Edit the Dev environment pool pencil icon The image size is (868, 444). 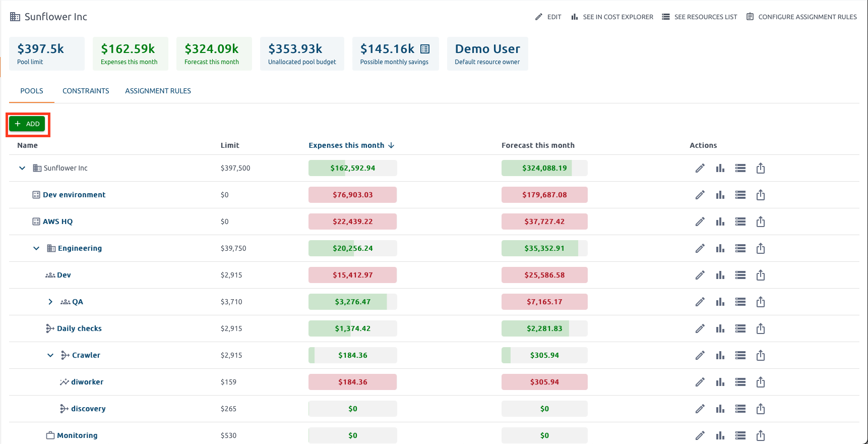click(700, 195)
